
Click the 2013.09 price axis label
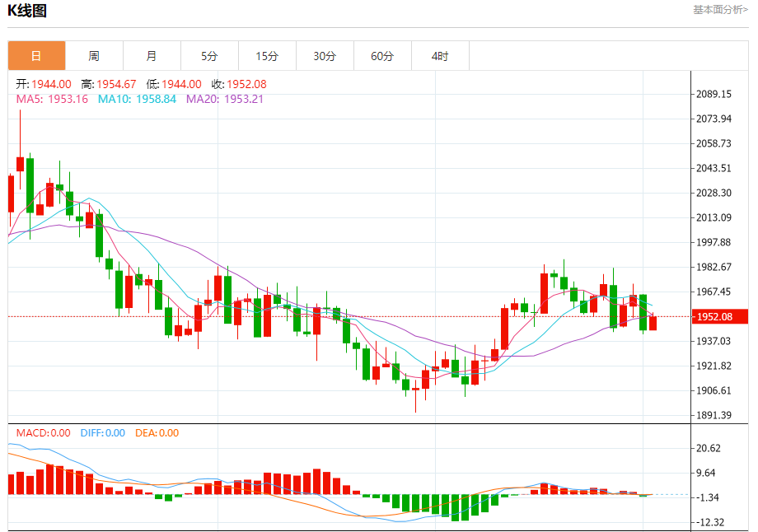pyautogui.click(x=714, y=217)
